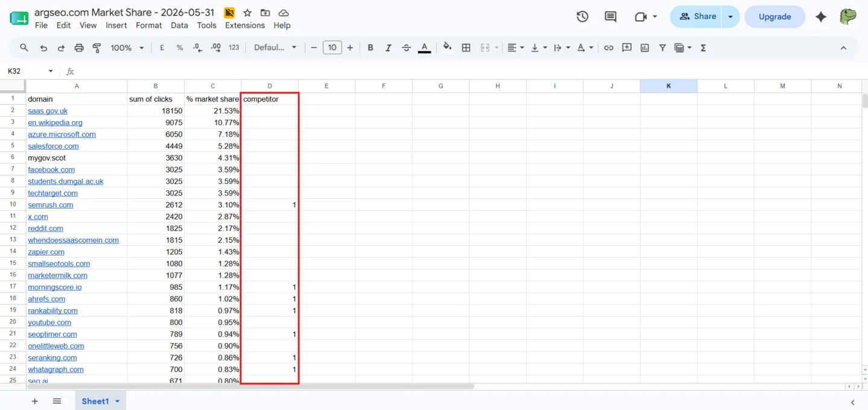868x410 pixels.
Task: Insert link using chain icon
Action: click(609, 48)
